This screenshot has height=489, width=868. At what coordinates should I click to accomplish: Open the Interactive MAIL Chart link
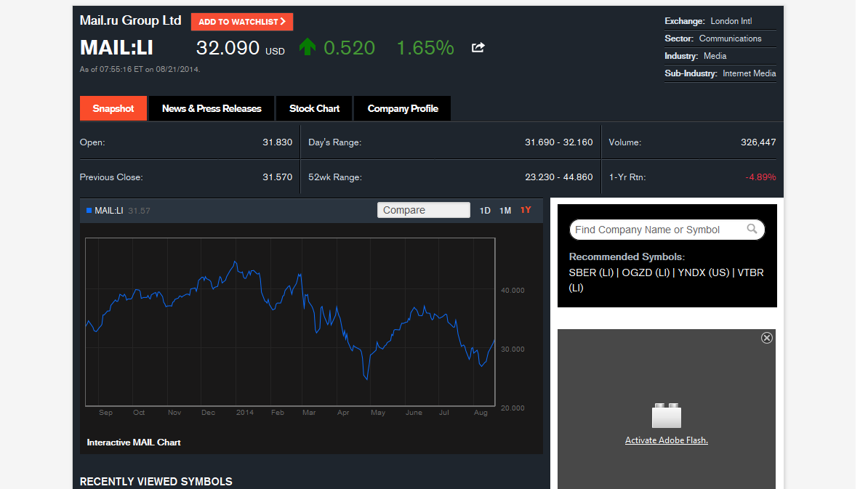click(x=134, y=442)
